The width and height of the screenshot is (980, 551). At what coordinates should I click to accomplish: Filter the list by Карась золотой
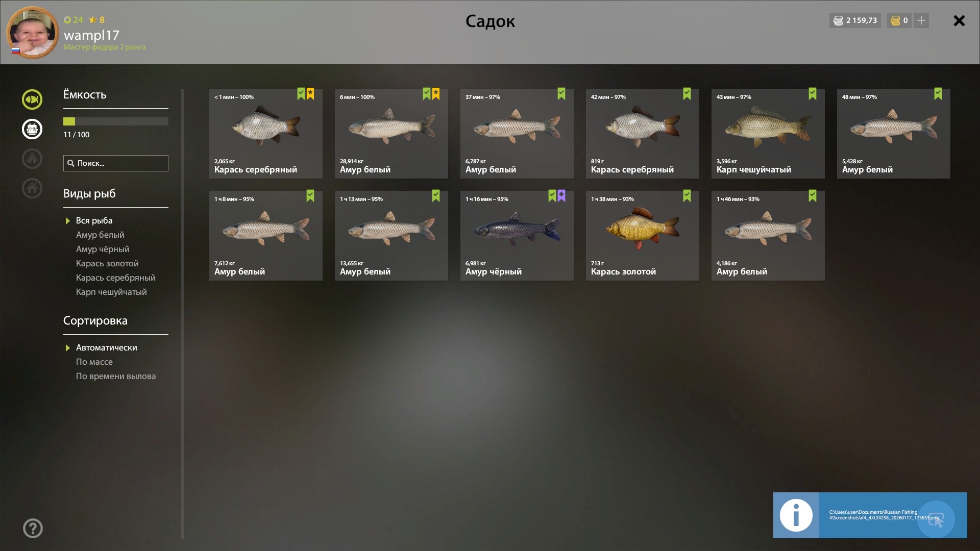[x=107, y=263]
